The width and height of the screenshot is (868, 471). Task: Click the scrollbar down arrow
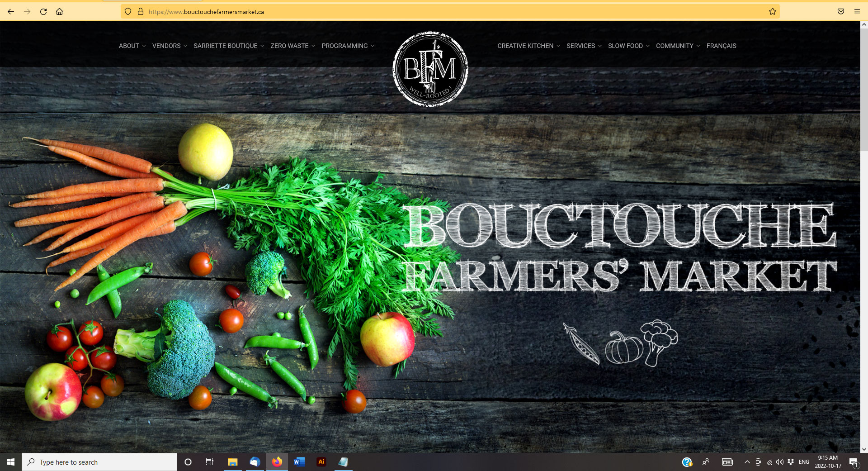(864, 449)
